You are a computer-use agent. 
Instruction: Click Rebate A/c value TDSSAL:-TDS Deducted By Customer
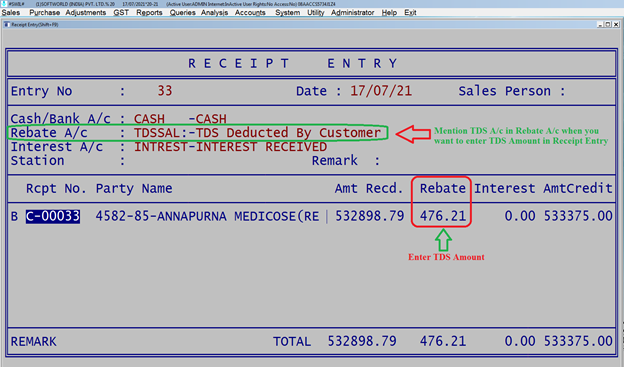257,133
